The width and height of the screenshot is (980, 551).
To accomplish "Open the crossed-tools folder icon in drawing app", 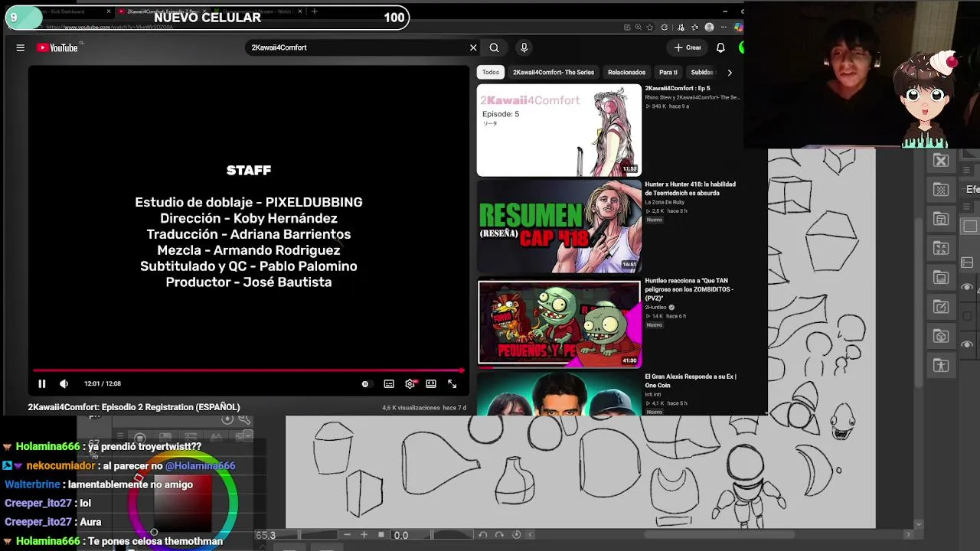I will (x=941, y=161).
